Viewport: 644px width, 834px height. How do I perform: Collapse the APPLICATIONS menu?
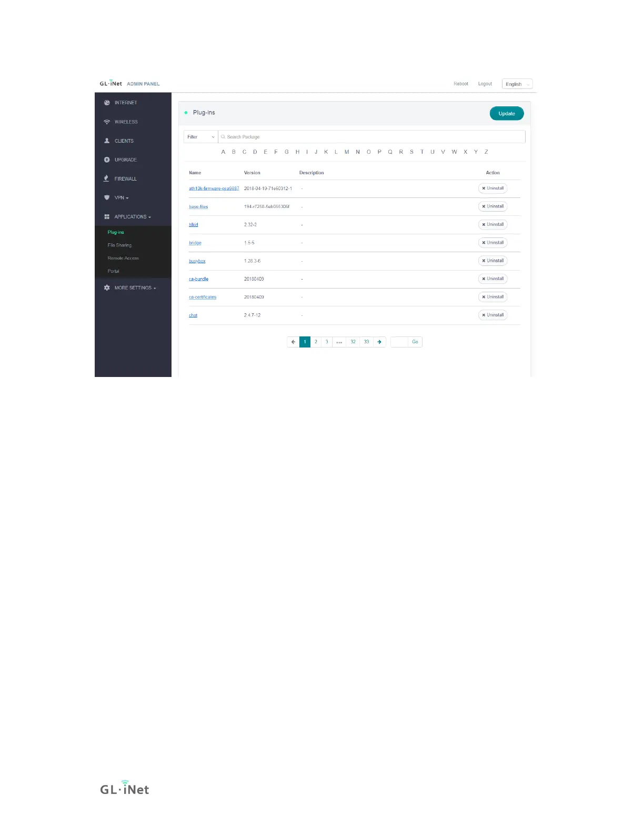[x=133, y=216]
